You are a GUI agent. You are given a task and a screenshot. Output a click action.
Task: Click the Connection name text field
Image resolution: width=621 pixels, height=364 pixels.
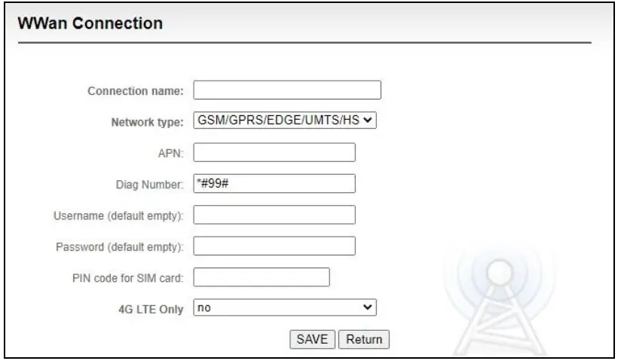(287, 91)
